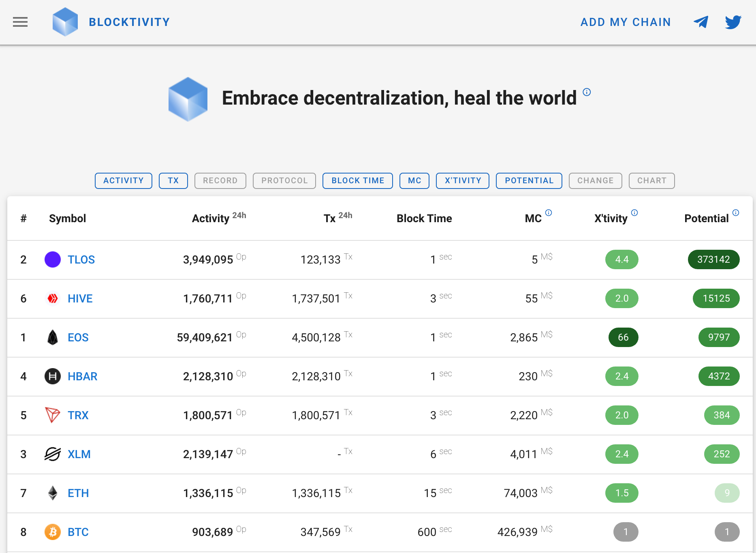The width and height of the screenshot is (756, 553).
Task: Click the HIVE red logo icon
Action: tap(53, 298)
